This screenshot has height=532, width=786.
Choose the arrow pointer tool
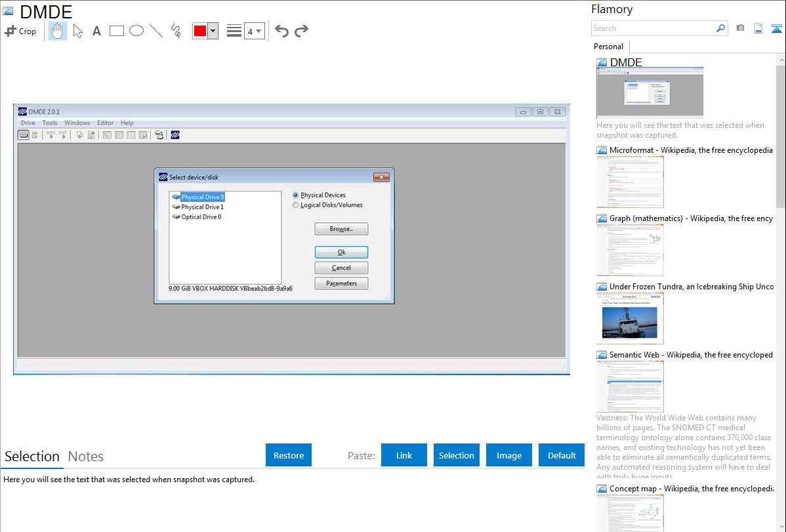(77, 31)
